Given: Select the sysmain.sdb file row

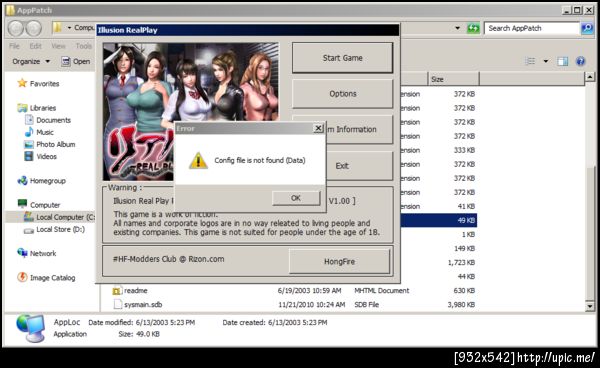Looking at the screenshot, I should point(293,305).
